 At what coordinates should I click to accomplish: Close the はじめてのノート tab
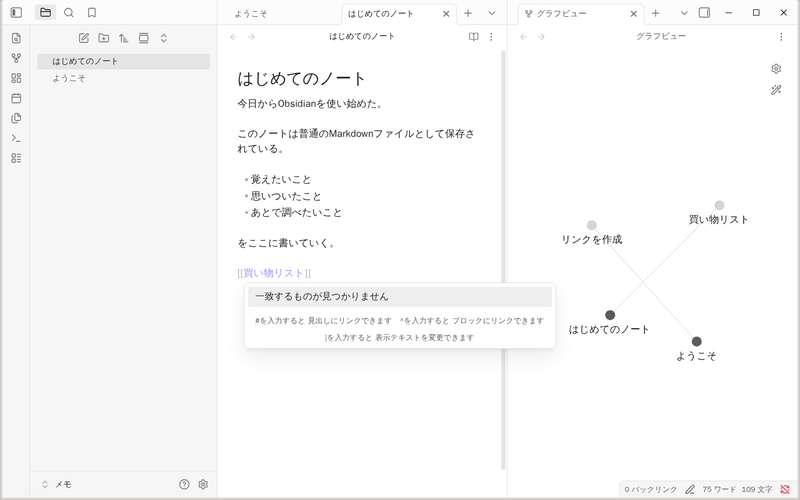click(x=446, y=14)
